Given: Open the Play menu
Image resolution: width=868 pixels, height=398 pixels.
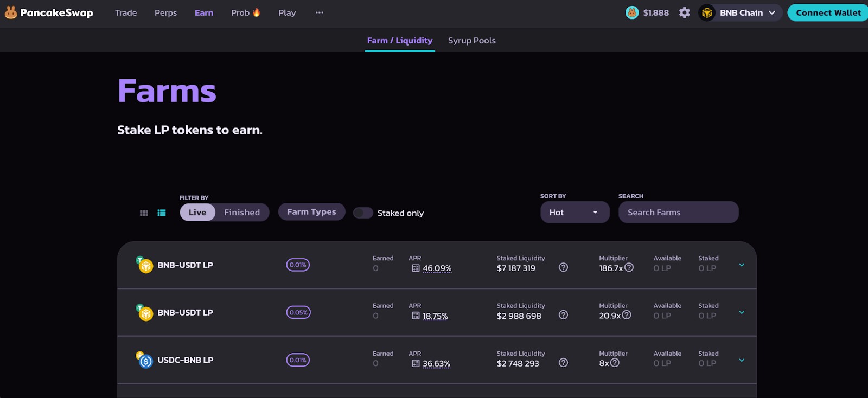Looking at the screenshot, I should pyautogui.click(x=287, y=12).
